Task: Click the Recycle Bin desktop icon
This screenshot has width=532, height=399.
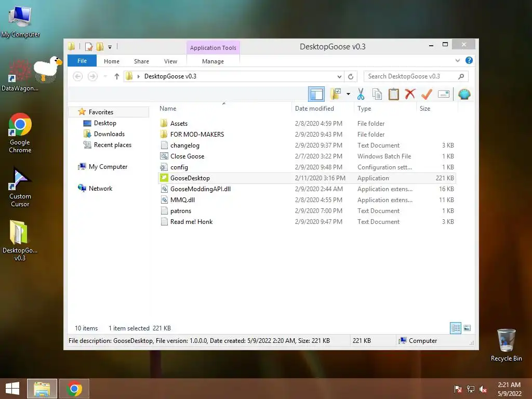Action: click(x=506, y=345)
